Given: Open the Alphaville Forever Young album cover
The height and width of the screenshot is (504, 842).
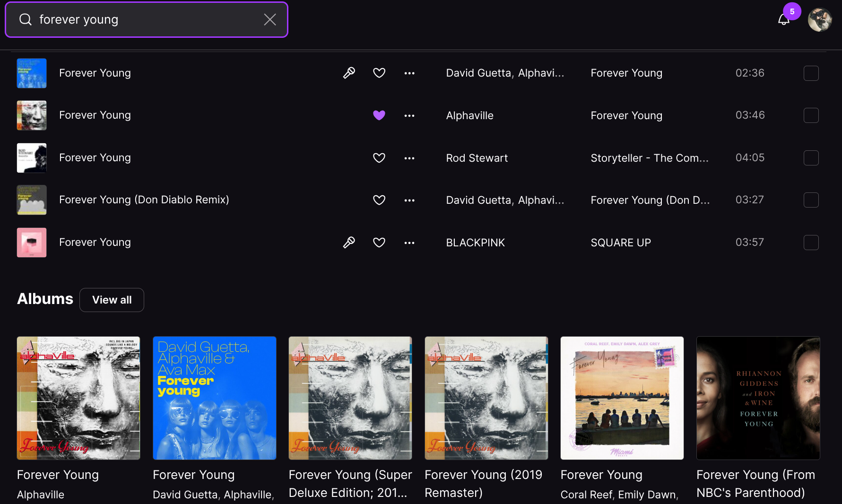Looking at the screenshot, I should coord(78,398).
